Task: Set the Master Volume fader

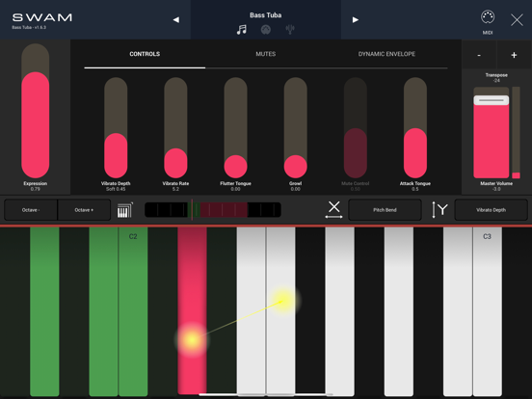Action: (492, 132)
